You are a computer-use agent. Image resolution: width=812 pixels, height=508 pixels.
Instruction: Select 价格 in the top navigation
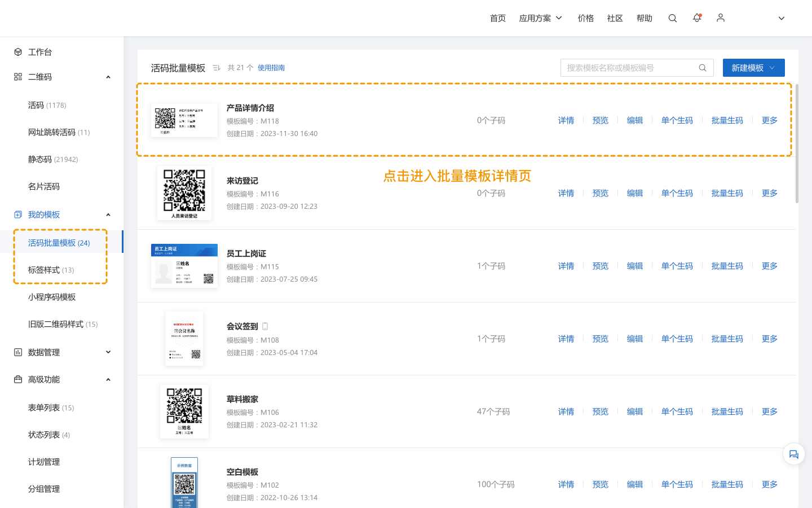tap(586, 18)
